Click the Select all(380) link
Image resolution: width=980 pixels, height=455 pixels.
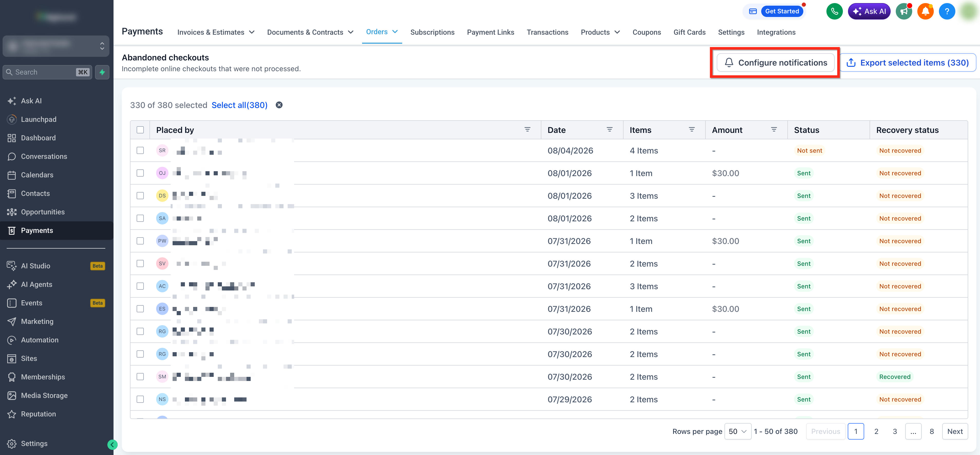tap(239, 105)
